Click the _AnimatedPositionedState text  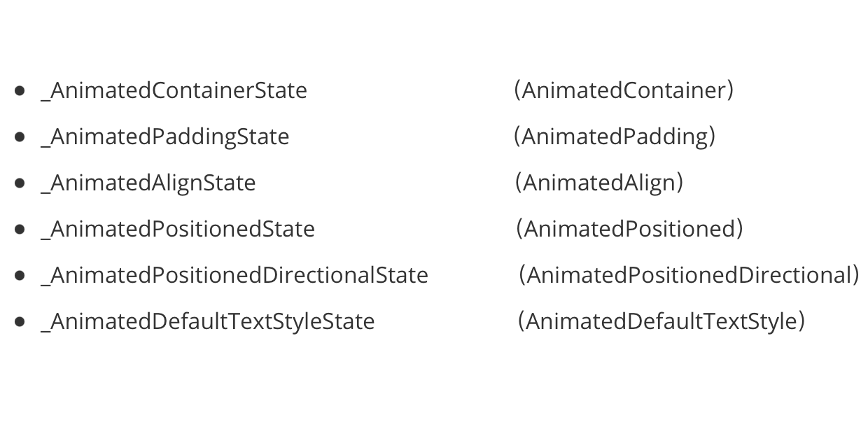(178, 230)
